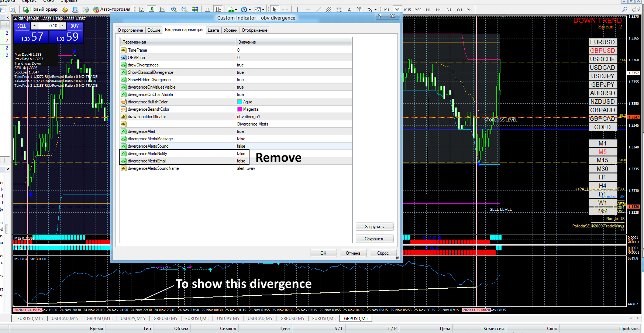Click the Zoom In chart icon

click(x=174, y=10)
